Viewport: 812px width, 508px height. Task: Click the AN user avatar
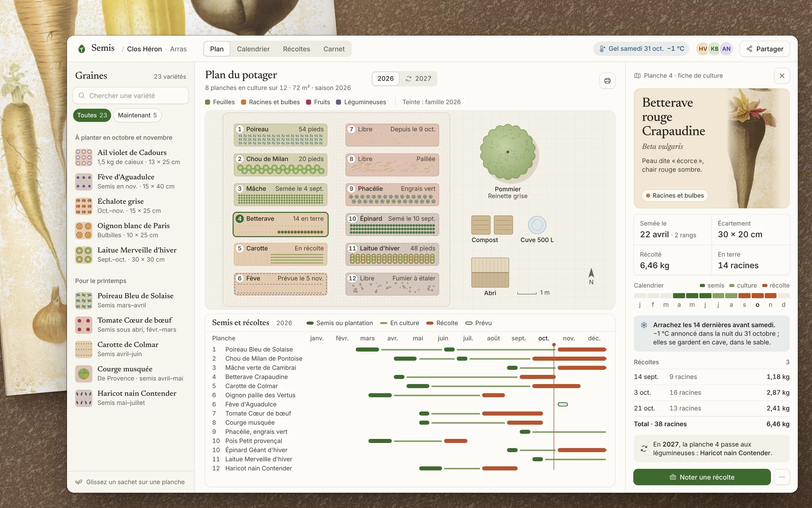[726, 49]
